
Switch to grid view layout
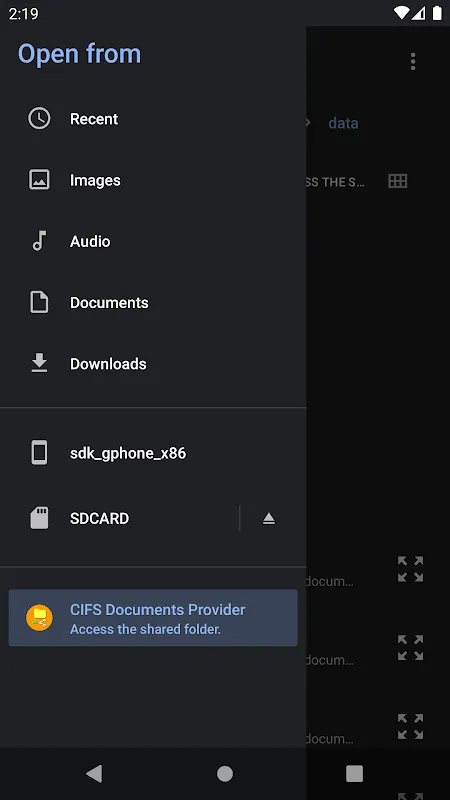tap(397, 181)
